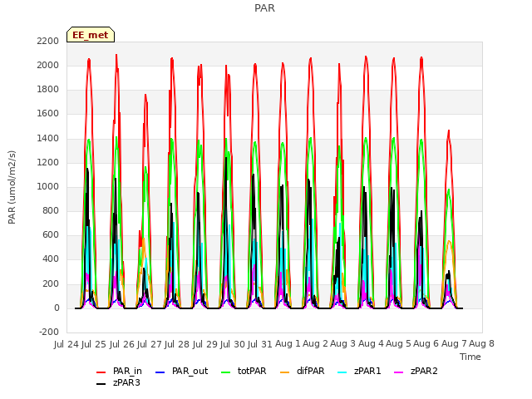Click the Aug 8 x-axis date label
Image resolution: width=532 pixels, height=399 pixels.
tap(481, 344)
